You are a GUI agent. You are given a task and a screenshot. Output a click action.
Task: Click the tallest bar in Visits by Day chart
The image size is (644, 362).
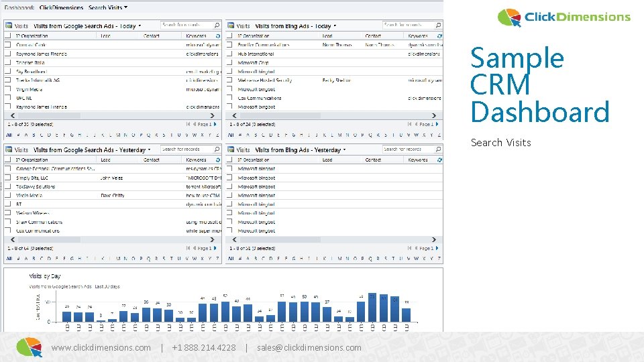(372, 307)
